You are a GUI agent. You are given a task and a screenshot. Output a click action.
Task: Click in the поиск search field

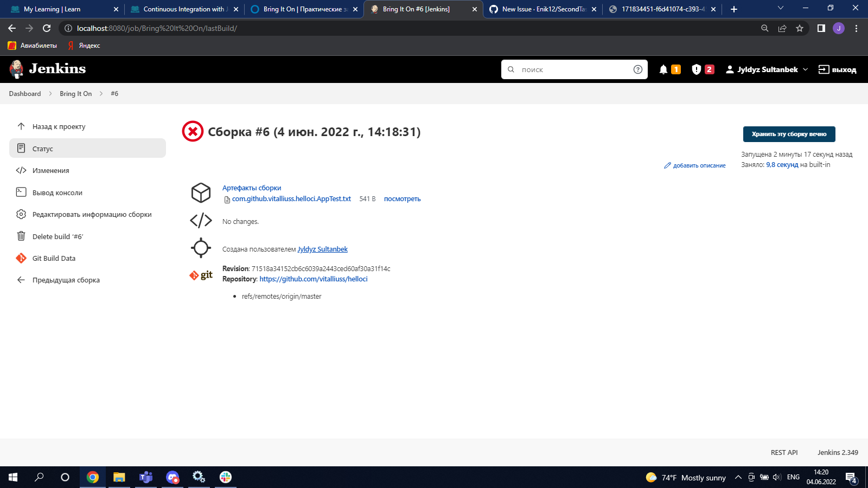[575, 69]
